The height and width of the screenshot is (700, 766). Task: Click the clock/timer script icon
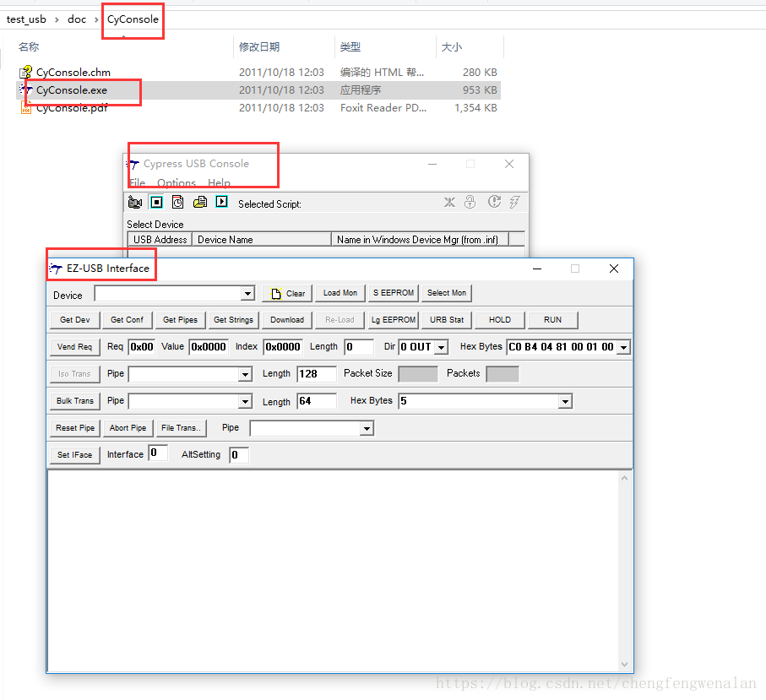pos(178,203)
